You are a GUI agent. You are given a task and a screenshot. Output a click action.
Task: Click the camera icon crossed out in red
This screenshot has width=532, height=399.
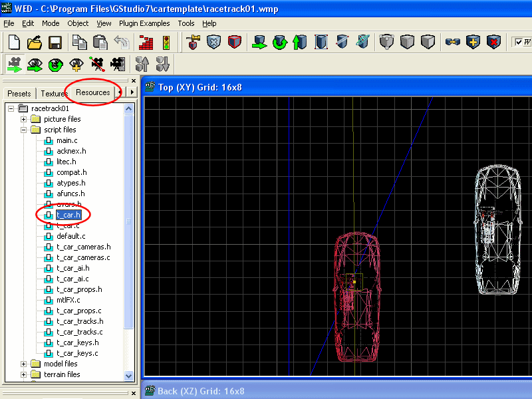coord(97,65)
